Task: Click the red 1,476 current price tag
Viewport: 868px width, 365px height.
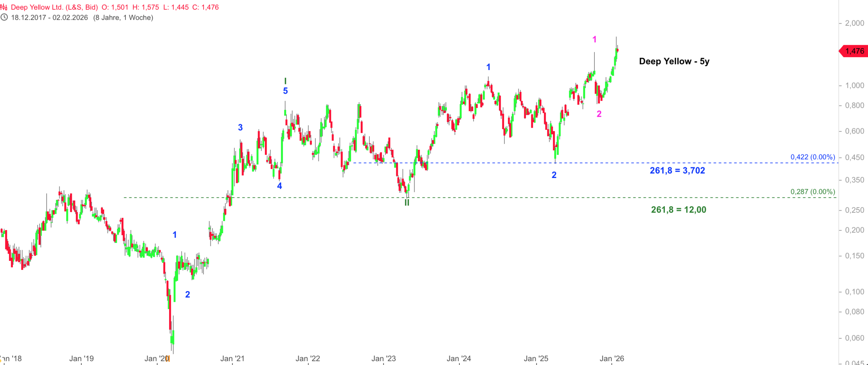Action: click(x=854, y=51)
